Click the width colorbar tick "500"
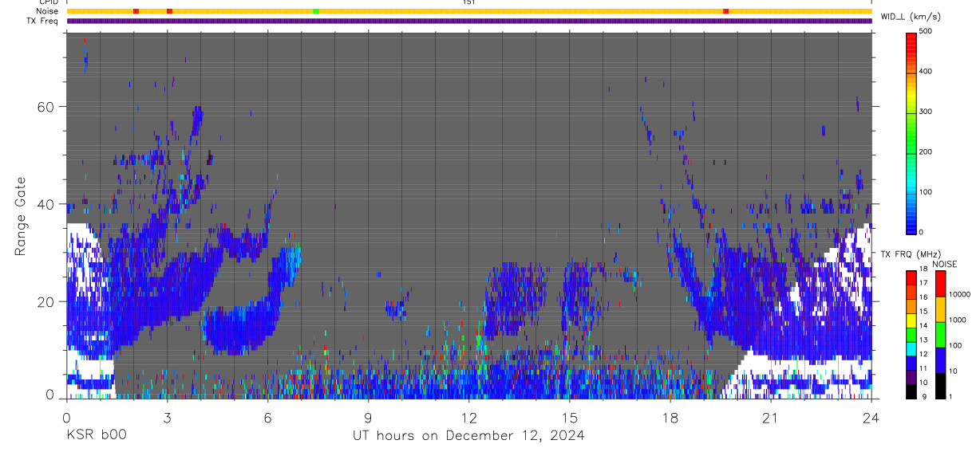980x452 pixels. [x=926, y=31]
